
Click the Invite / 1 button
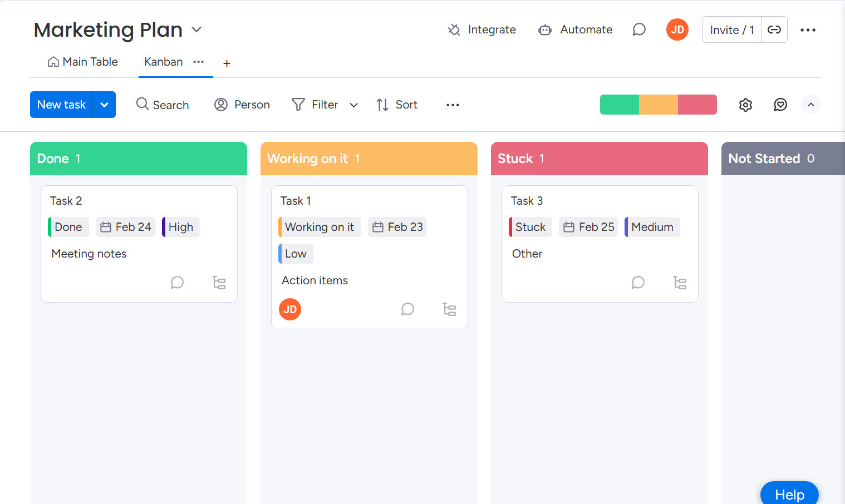(x=731, y=30)
